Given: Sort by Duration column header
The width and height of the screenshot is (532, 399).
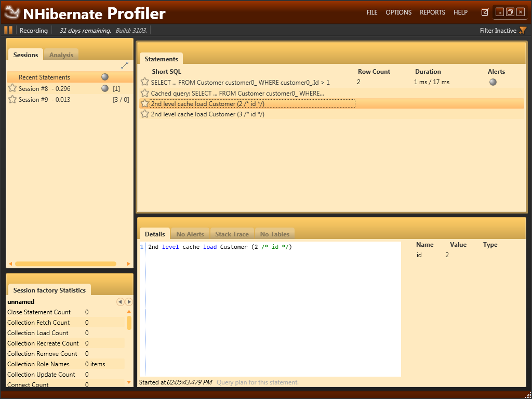Looking at the screenshot, I should pos(428,71).
